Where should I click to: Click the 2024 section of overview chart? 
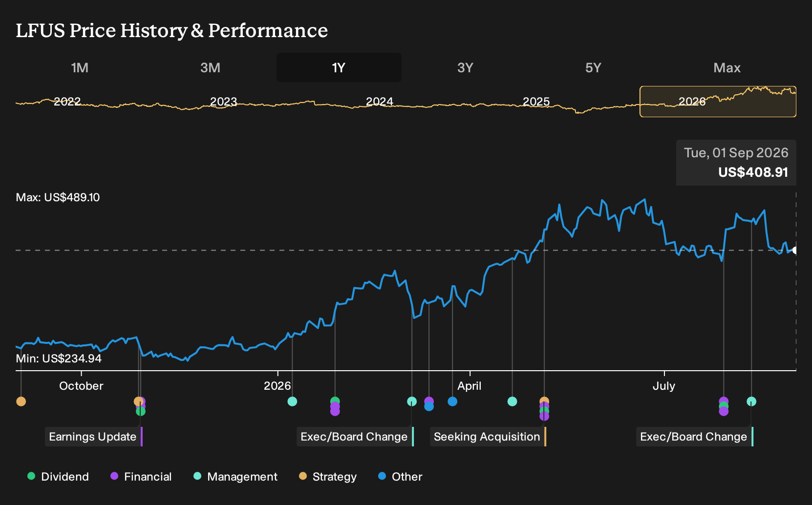coord(380,102)
